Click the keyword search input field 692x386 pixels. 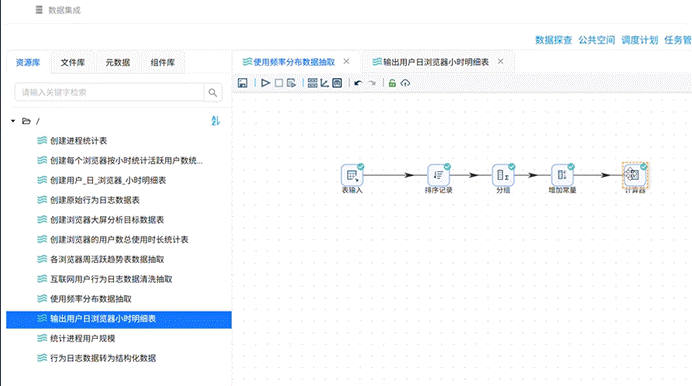[109, 93]
